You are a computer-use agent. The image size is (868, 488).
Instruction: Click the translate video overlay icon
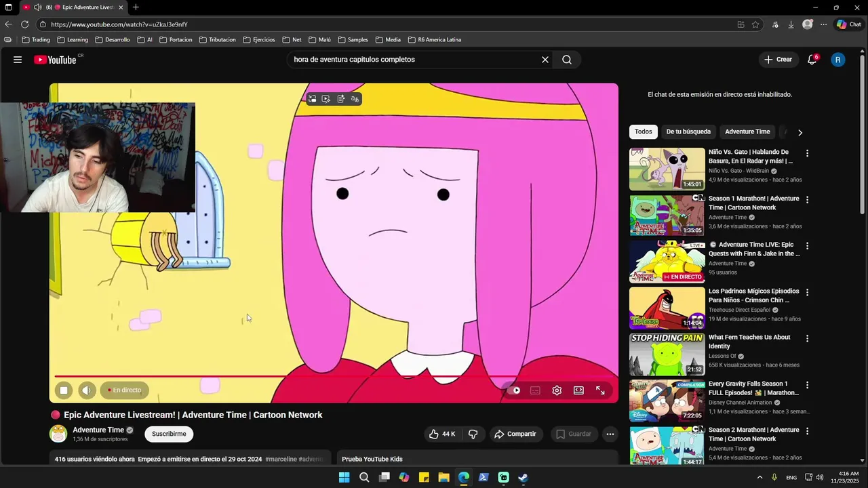(355, 99)
